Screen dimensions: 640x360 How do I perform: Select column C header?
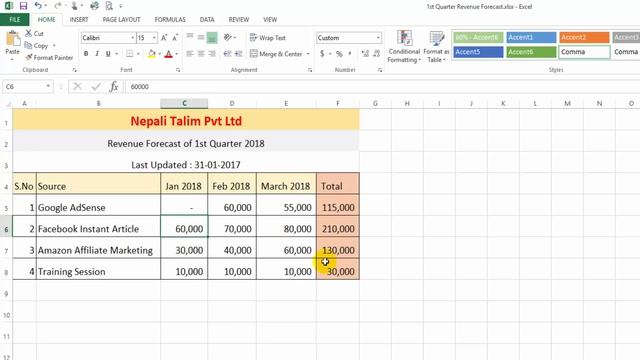tap(184, 104)
